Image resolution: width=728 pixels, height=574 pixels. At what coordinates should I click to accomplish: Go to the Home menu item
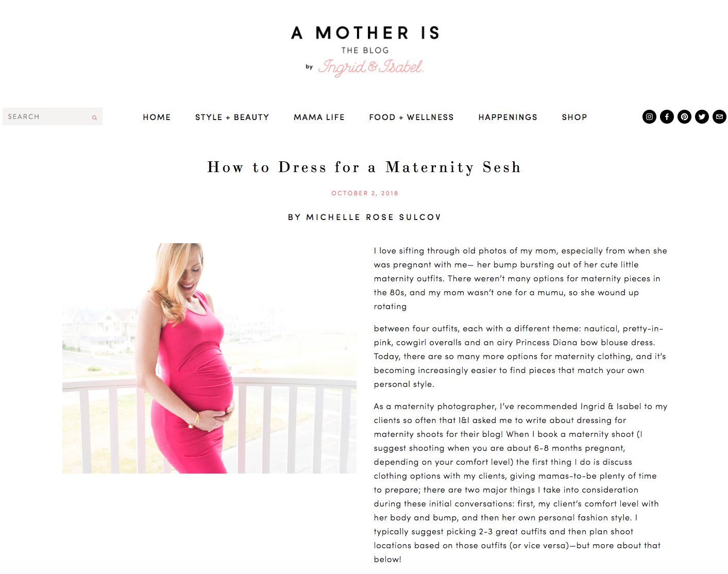click(x=157, y=117)
